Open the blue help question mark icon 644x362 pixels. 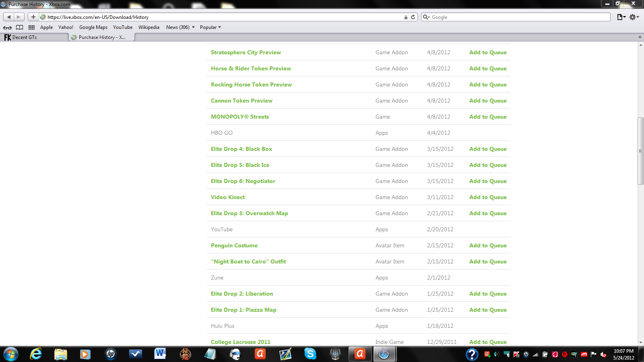(472, 354)
